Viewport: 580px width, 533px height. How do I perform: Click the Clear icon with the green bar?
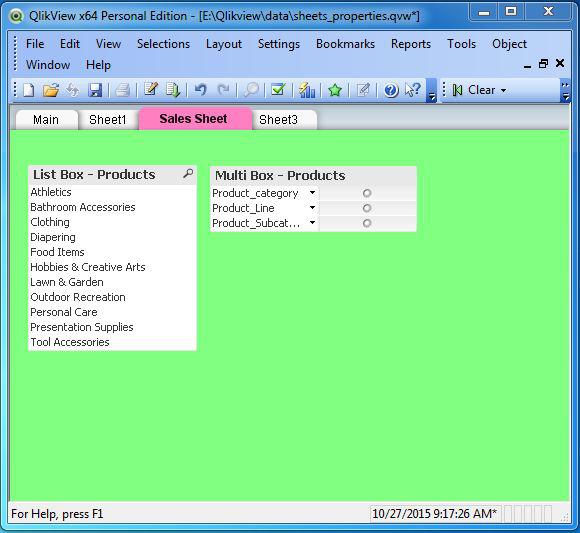point(458,90)
